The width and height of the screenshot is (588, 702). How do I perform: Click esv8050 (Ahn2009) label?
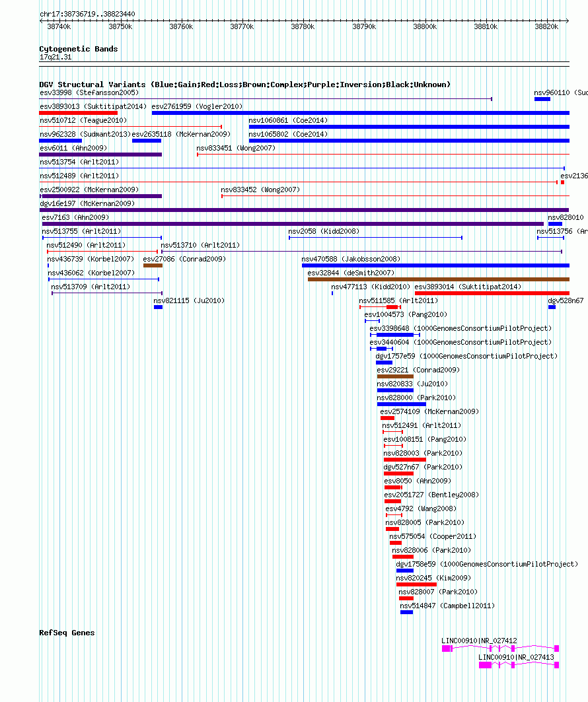click(x=418, y=481)
